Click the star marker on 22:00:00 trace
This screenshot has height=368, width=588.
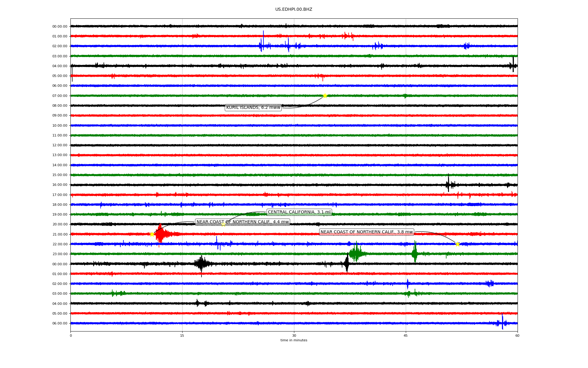click(458, 244)
